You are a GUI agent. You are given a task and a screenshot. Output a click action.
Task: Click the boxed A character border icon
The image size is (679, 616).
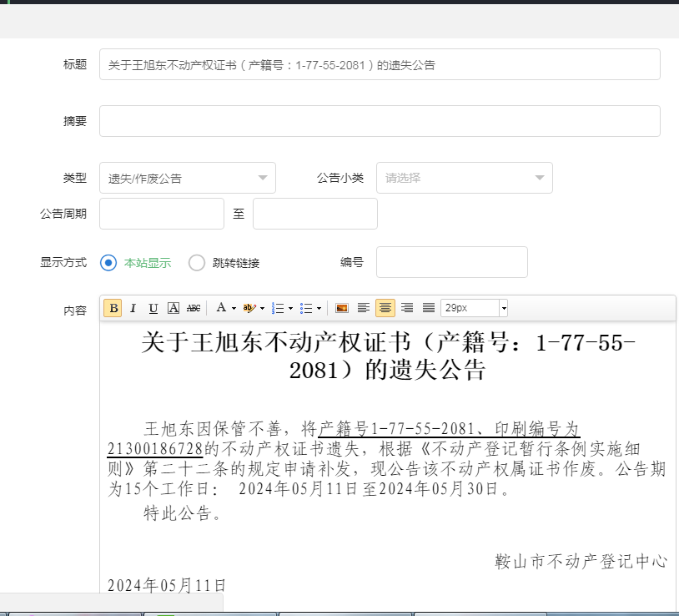coord(174,308)
